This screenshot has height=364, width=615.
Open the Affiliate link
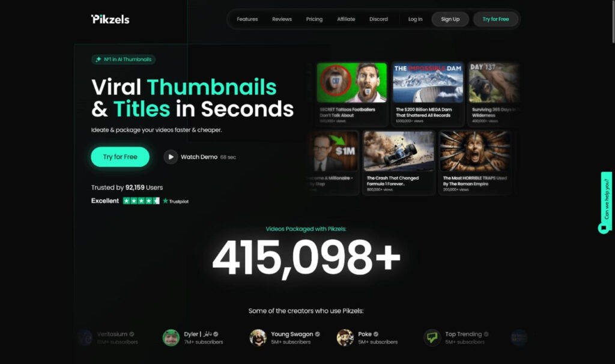point(346,19)
